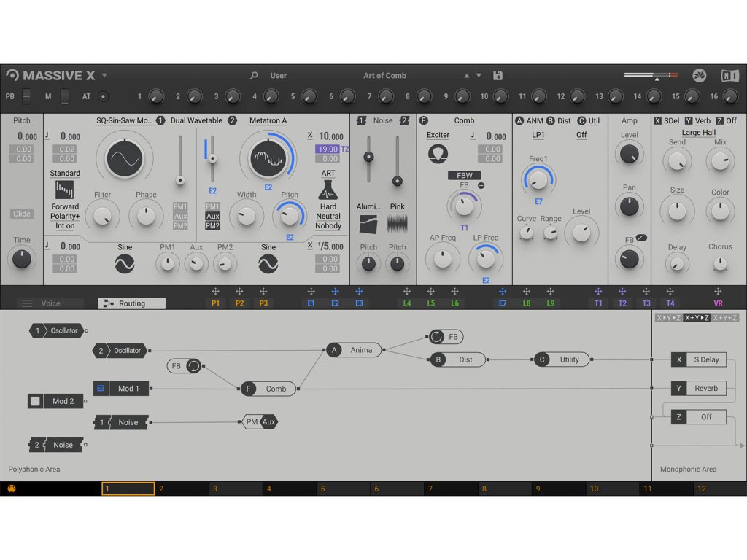747x560 pixels.
Task: Click the move handle above P1
Action: tap(215, 292)
